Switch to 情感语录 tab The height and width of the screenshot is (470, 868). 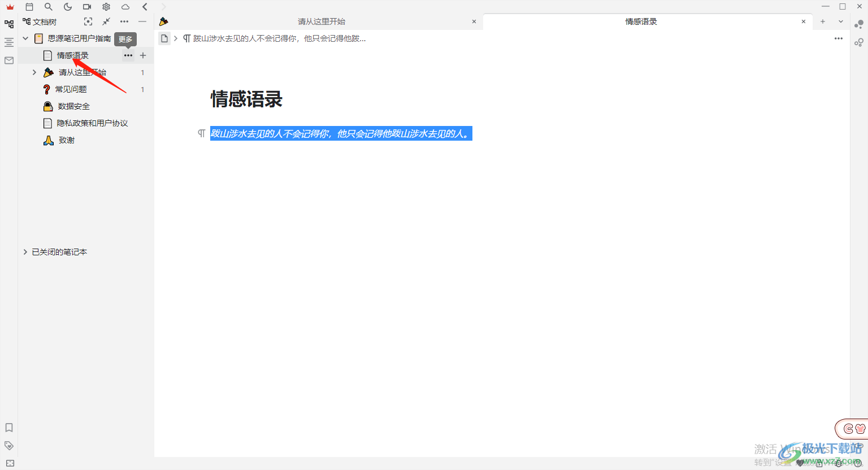click(x=641, y=21)
